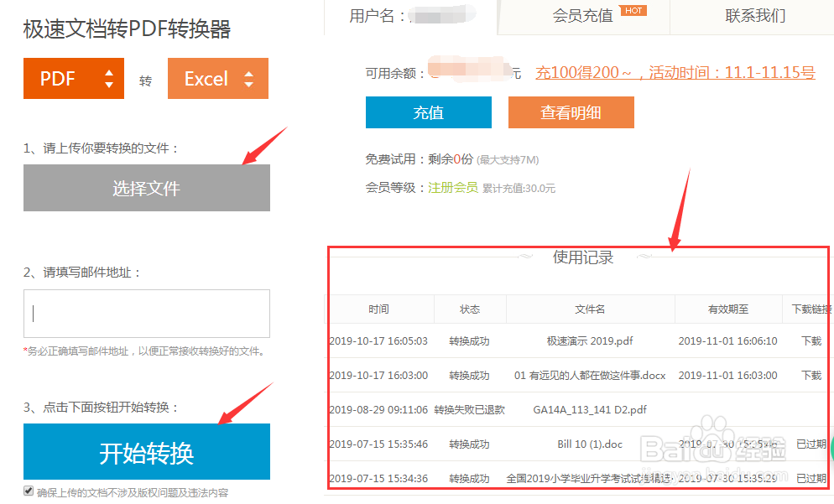Open the PDF format dropdown
The width and height of the screenshot is (834, 504).
pyautogui.click(x=73, y=78)
